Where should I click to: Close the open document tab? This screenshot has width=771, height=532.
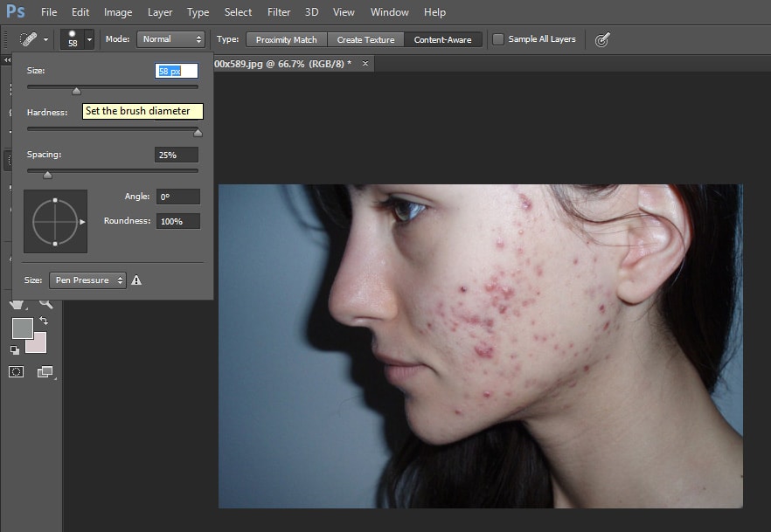pyautogui.click(x=365, y=63)
